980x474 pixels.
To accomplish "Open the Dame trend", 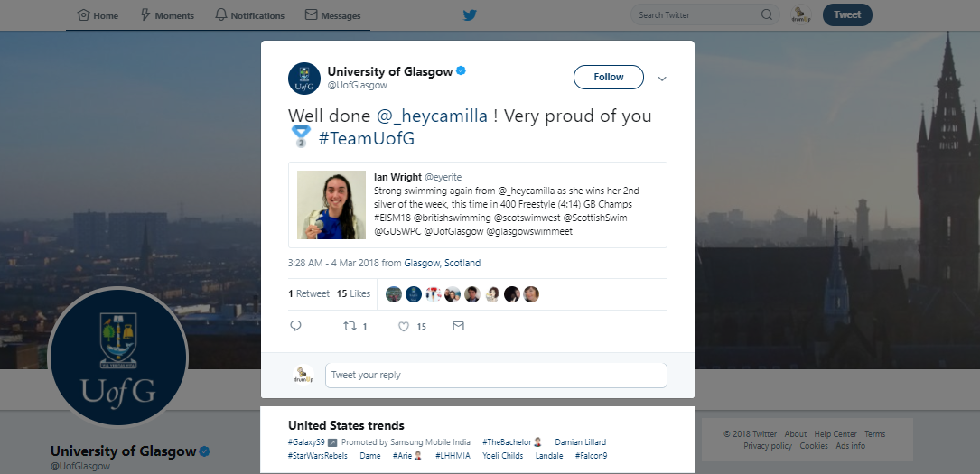I will [370, 456].
